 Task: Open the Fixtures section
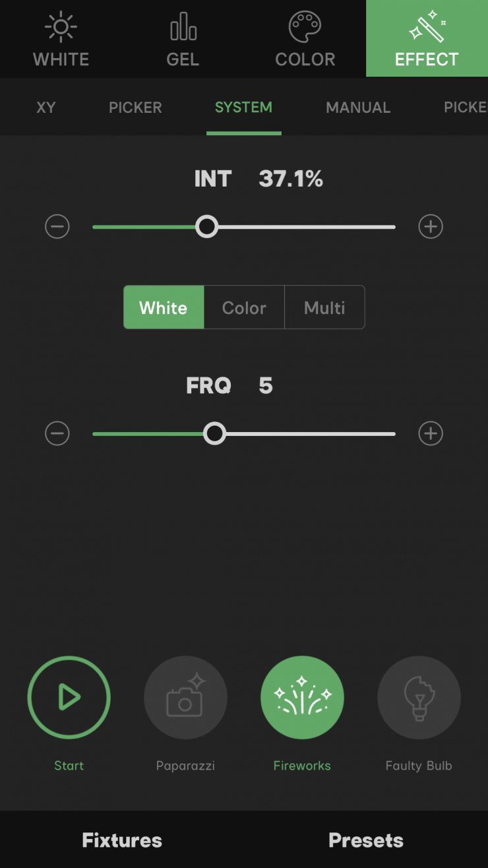(x=122, y=840)
